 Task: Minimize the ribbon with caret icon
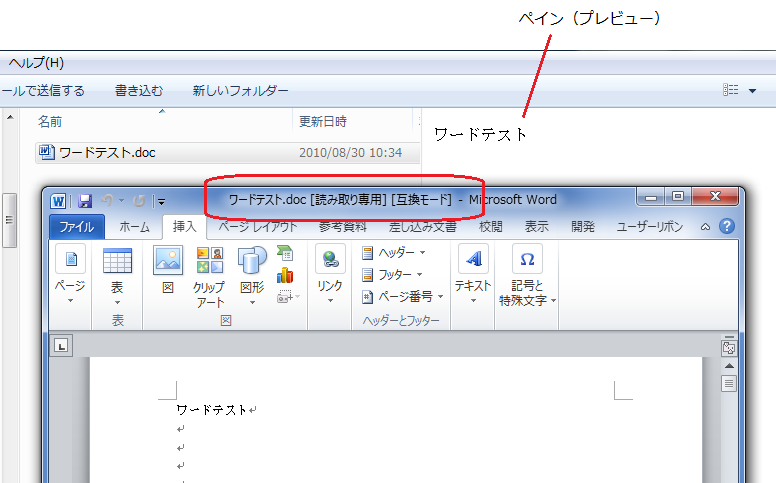pos(705,227)
